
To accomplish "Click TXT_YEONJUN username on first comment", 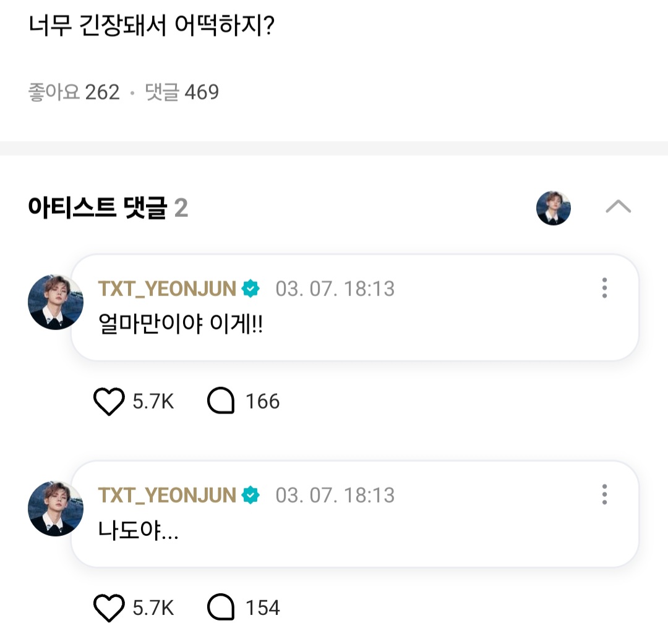I will click(167, 289).
